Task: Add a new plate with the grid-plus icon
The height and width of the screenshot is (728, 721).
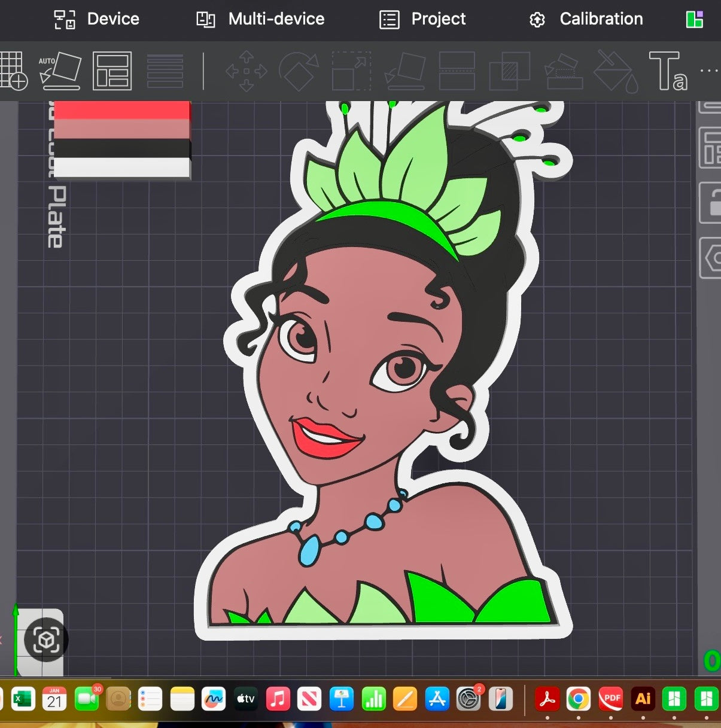Action: point(13,71)
